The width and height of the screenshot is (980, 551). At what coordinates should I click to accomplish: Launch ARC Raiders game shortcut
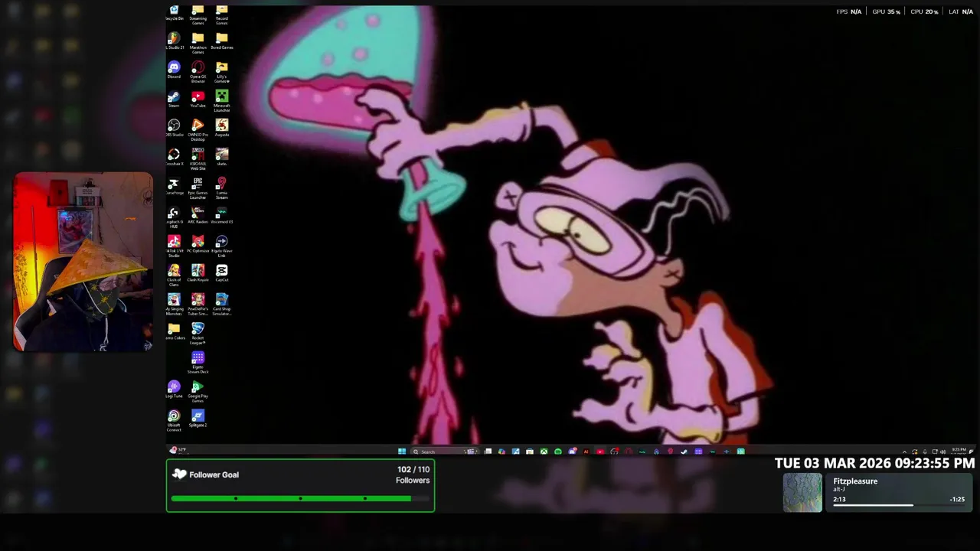tap(198, 215)
